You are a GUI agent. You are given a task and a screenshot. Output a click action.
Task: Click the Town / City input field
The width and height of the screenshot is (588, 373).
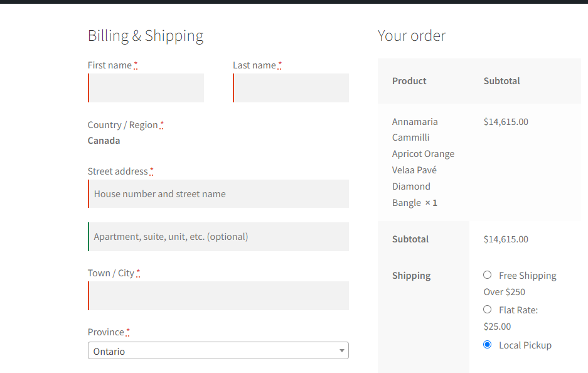218,296
